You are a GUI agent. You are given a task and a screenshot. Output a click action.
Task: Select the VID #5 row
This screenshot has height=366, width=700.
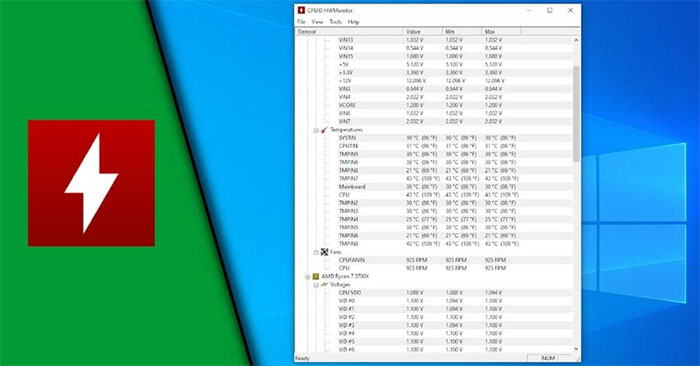pyautogui.click(x=434, y=342)
